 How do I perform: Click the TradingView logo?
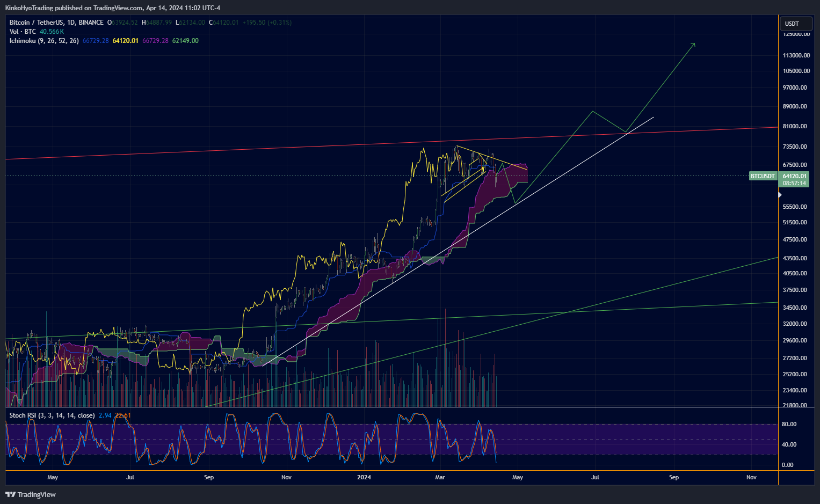31,494
